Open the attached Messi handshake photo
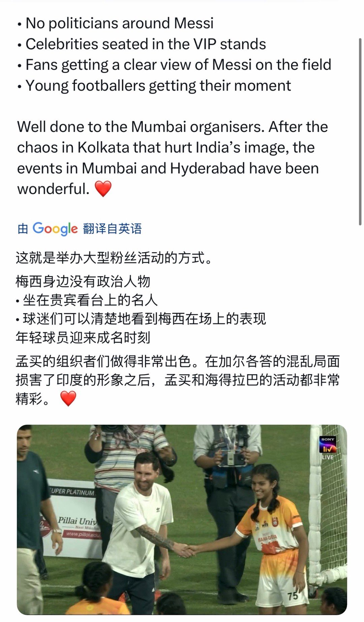The image size is (364, 622). pyautogui.click(x=182, y=520)
